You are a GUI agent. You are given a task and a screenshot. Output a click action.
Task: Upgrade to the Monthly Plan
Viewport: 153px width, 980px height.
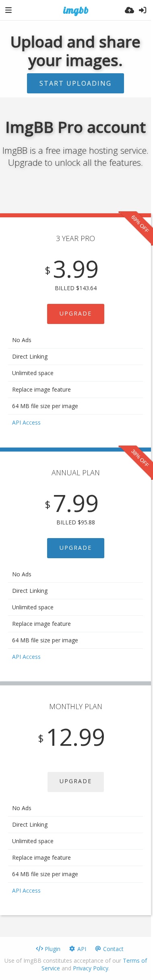click(76, 782)
